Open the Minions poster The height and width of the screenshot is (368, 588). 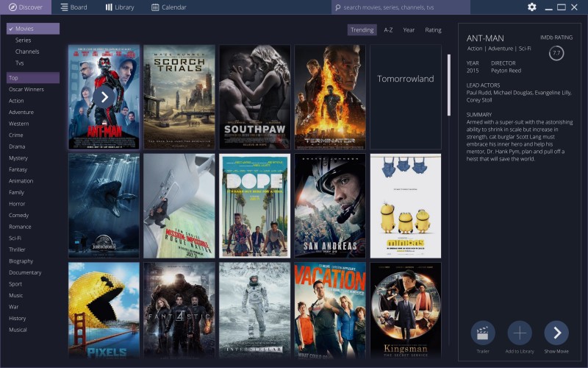pos(406,206)
